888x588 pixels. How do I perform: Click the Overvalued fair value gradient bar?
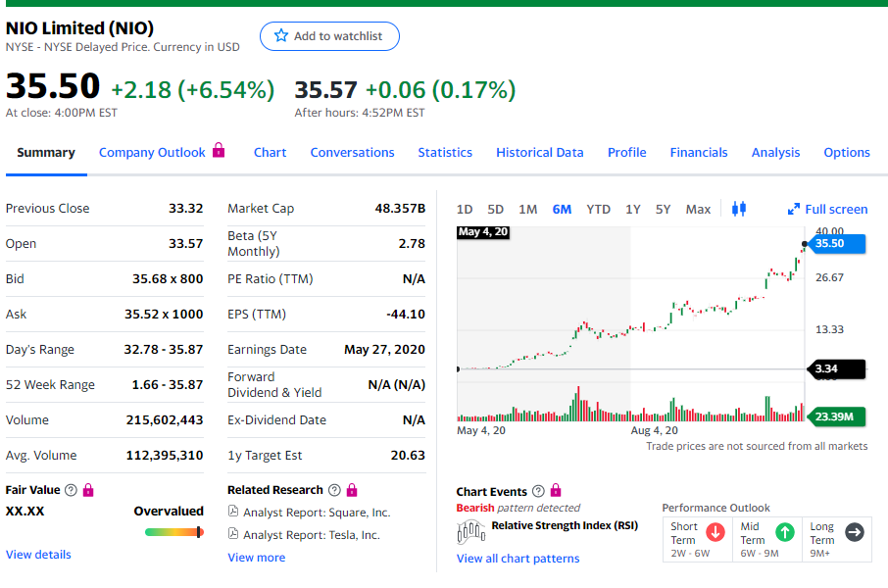click(173, 532)
